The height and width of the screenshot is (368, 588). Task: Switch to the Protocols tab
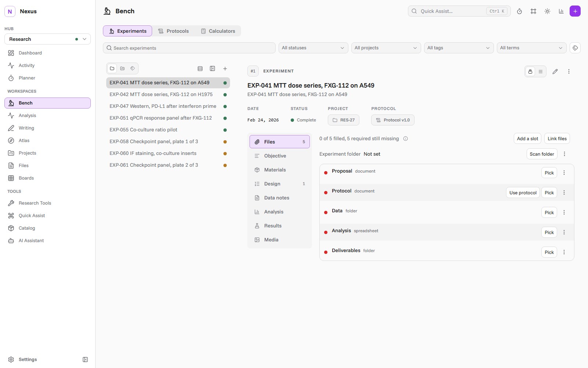tap(173, 31)
